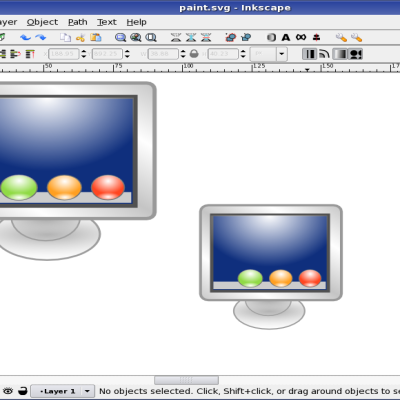Click the Group objects icon

click(231, 37)
